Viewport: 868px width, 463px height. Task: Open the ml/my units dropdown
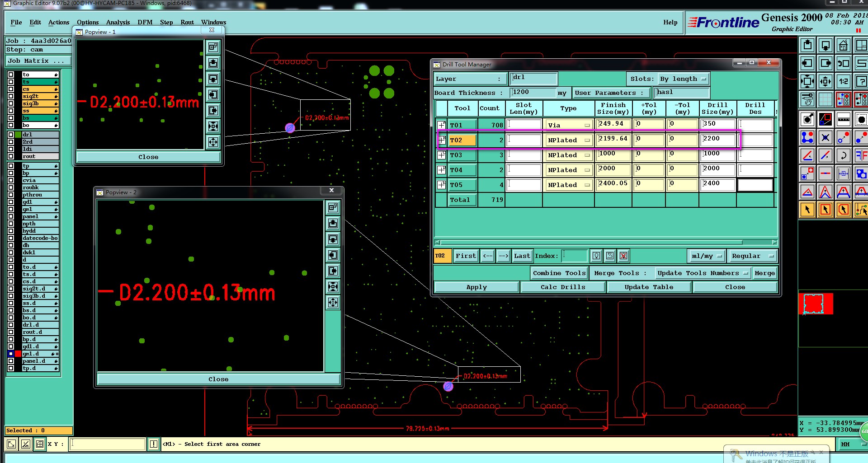coord(707,256)
